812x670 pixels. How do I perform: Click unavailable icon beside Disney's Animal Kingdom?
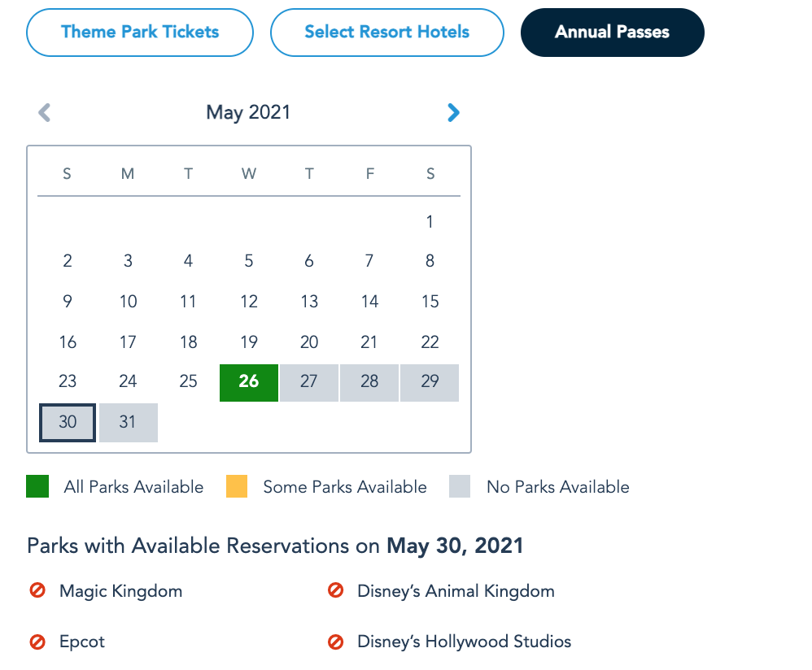[x=335, y=591]
